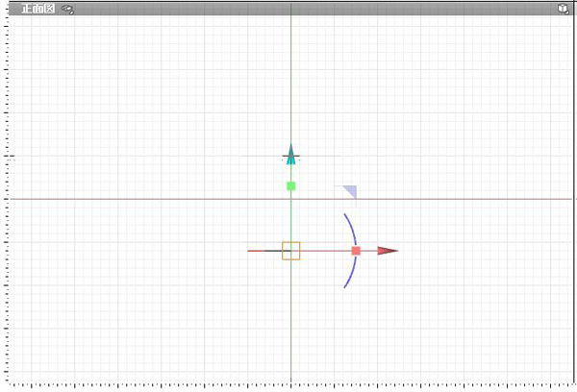Click the camera icon beside 正面図
Viewport: 577px width, 392px height.
(x=67, y=10)
